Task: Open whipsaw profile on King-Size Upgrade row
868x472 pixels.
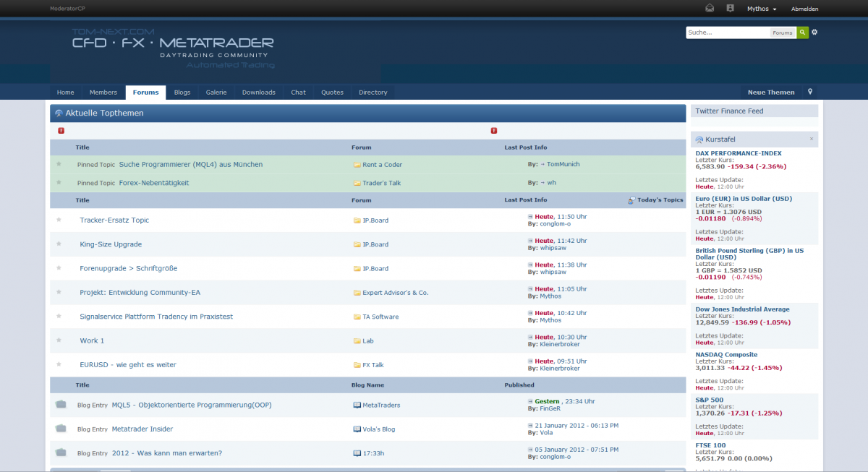Action: point(553,248)
